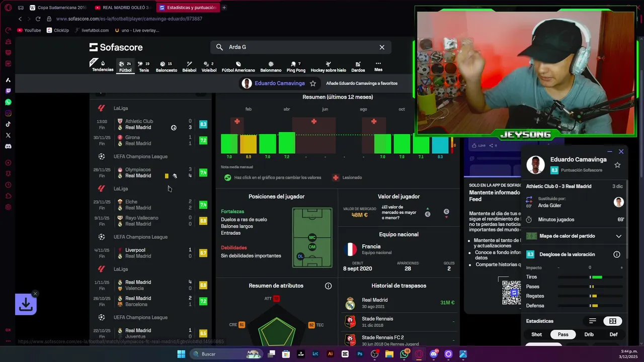The image size is (644, 362).
Task: Click the floating download button
Action: pos(26,304)
